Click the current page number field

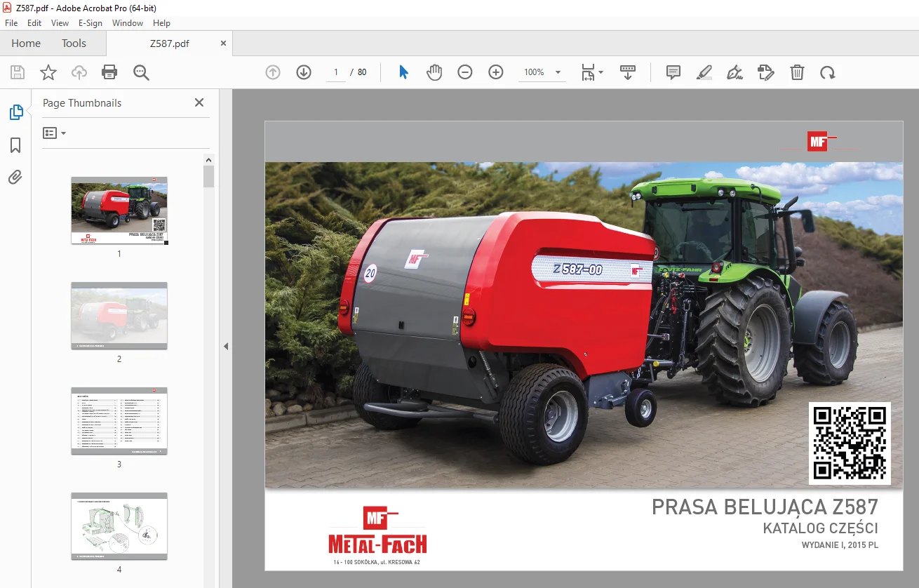[x=336, y=72]
